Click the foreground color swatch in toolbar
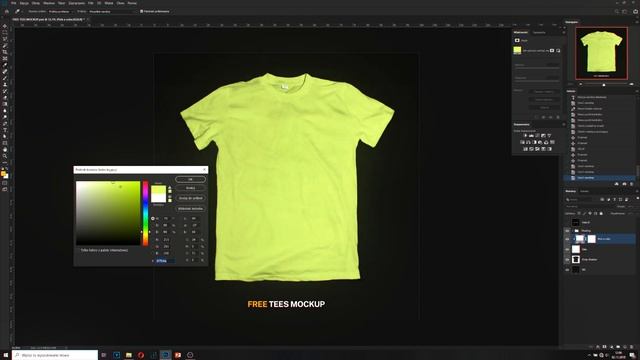 [4, 174]
